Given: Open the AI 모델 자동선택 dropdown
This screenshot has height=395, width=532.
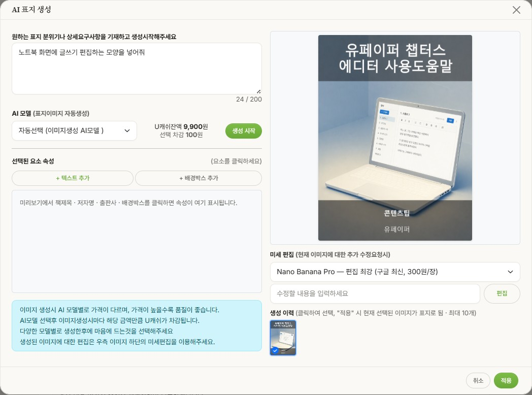Looking at the screenshot, I should (x=74, y=130).
